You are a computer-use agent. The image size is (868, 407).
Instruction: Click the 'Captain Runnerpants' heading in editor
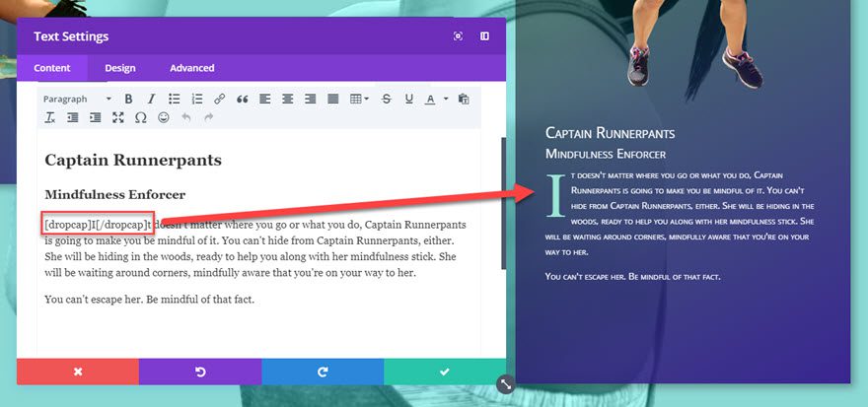coord(133,161)
